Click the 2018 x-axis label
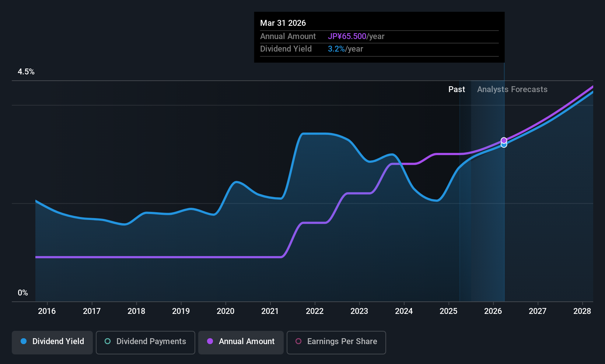Viewport: 605px width, 364px height. click(136, 311)
